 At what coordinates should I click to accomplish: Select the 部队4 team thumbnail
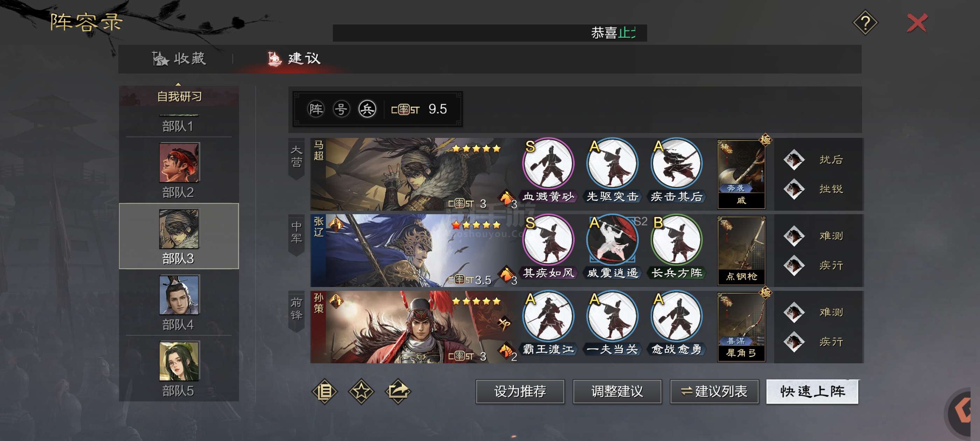[179, 295]
